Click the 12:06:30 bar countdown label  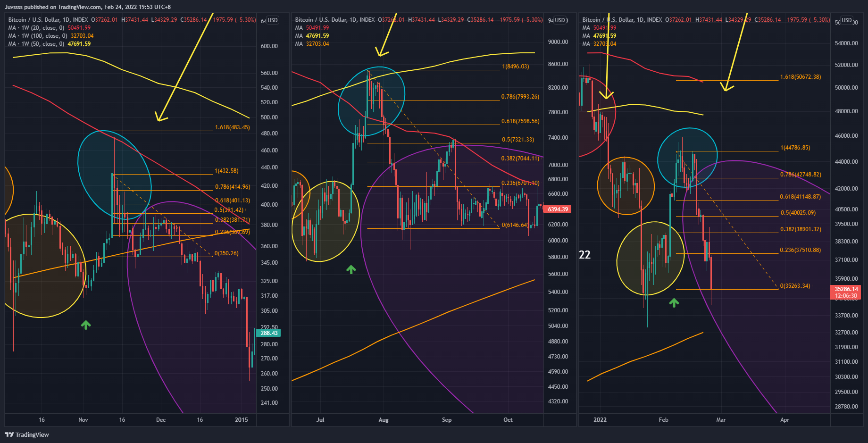coord(846,296)
